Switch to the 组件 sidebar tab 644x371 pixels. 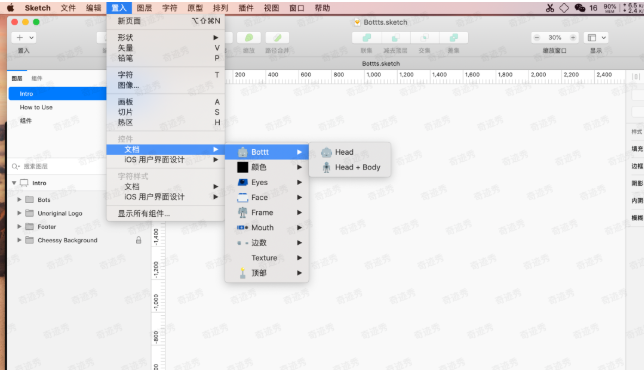[x=37, y=78]
